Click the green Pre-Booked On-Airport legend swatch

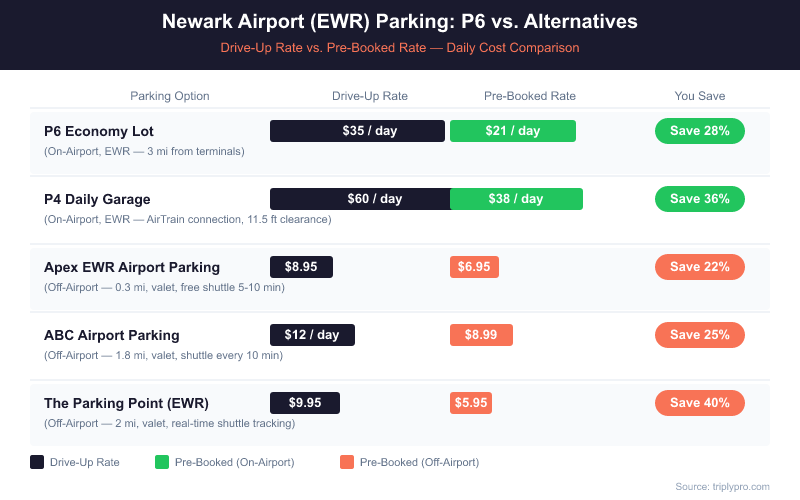(162, 462)
